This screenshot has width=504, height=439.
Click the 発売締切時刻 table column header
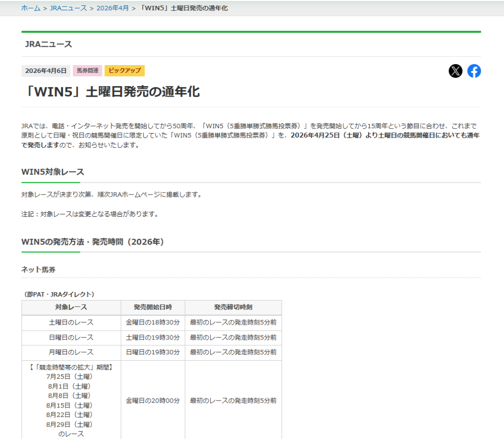(x=233, y=307)
